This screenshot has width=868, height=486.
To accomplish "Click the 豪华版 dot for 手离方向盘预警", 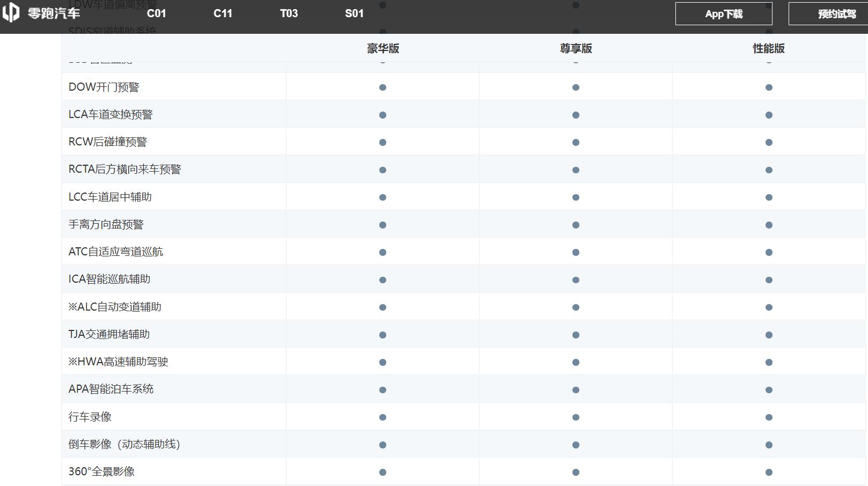I will tap(382, 225).
